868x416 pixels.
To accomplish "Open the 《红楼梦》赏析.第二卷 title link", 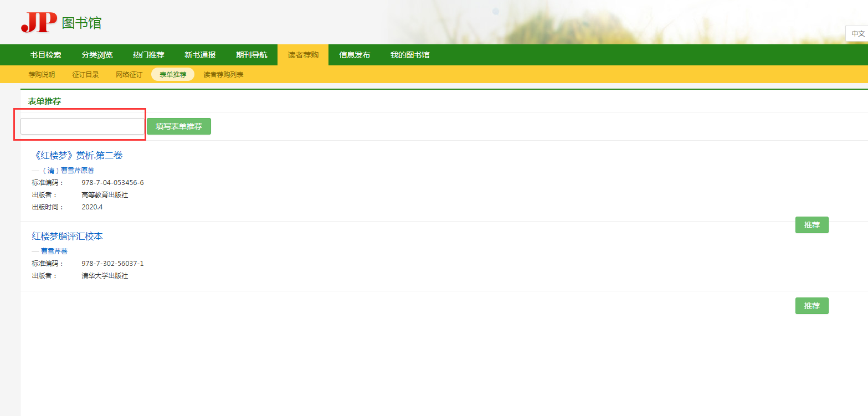I will point(77,155).
